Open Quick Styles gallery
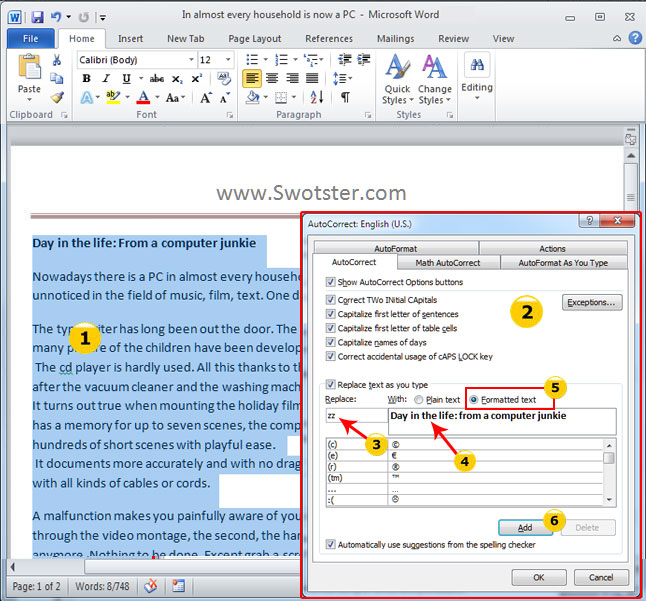This screenshot has height=601, width=646. (397, 78)
